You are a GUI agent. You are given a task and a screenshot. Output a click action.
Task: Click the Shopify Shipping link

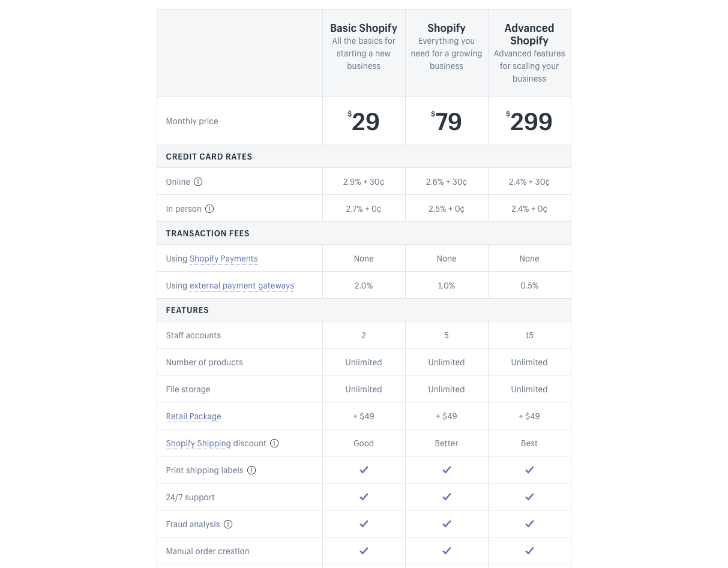(x=198, y=443)
